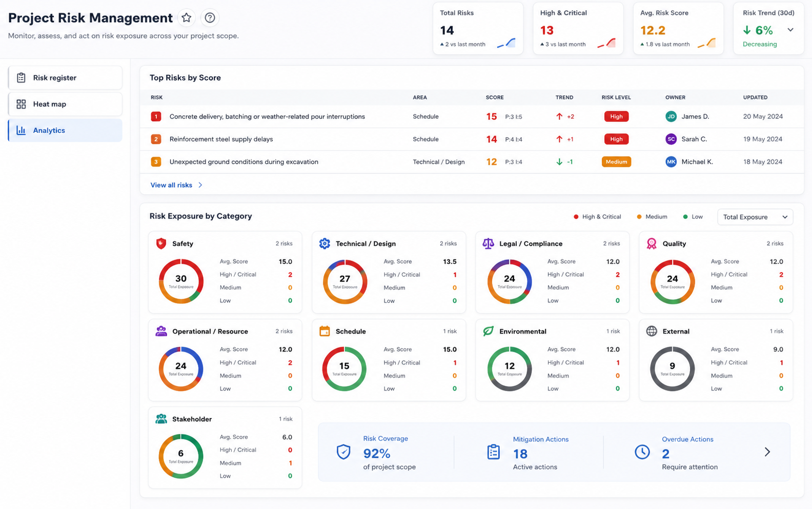Screen dimensions: 812x509
Task: Click the Overdue Actions clock icon
Action: pos(642,452)
